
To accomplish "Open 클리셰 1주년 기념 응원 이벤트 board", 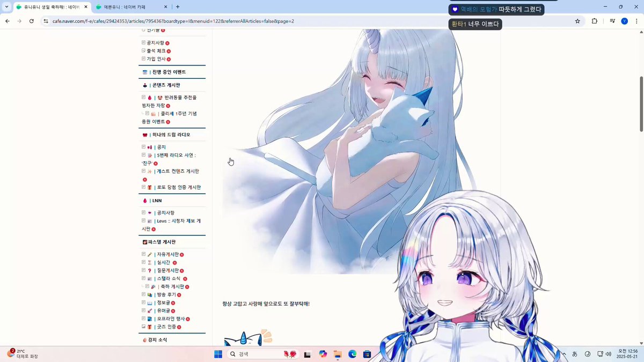I will point(169,117).
